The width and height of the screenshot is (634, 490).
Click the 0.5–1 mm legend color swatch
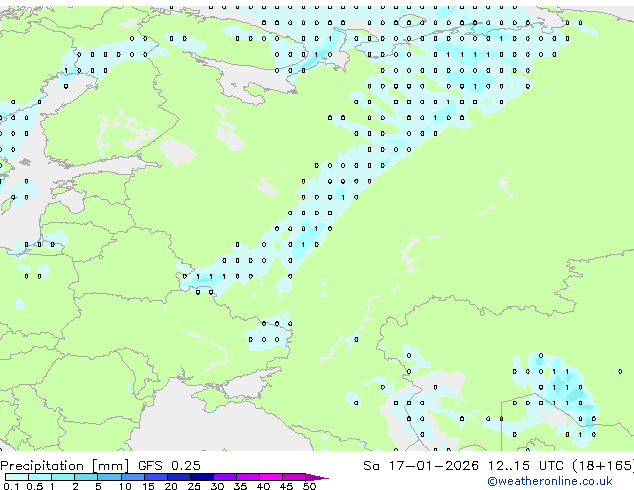[40, 477]
